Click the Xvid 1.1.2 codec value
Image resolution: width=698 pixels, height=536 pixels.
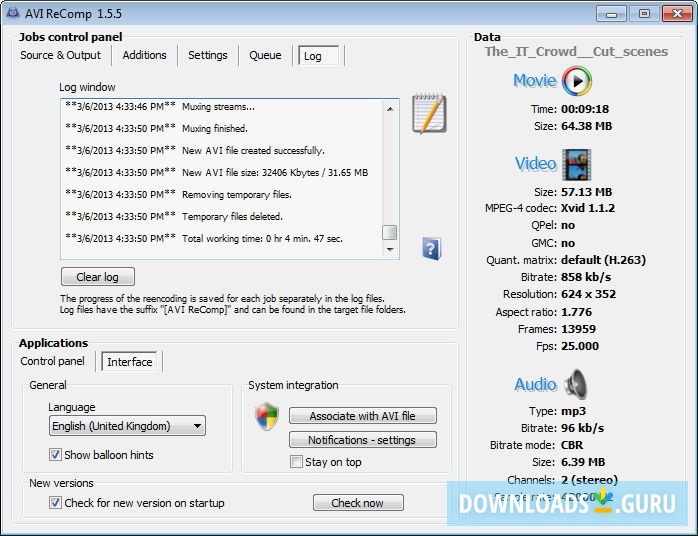pos(588,208)
